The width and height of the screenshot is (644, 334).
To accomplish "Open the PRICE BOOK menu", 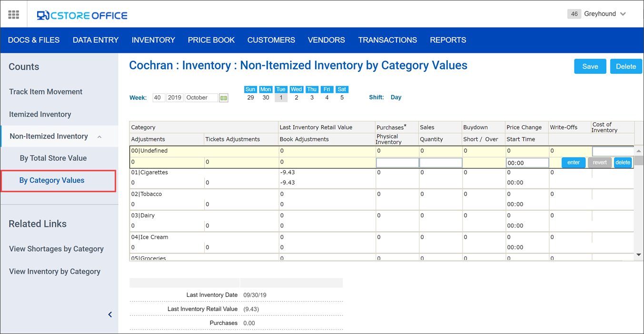I will (211, 40).
